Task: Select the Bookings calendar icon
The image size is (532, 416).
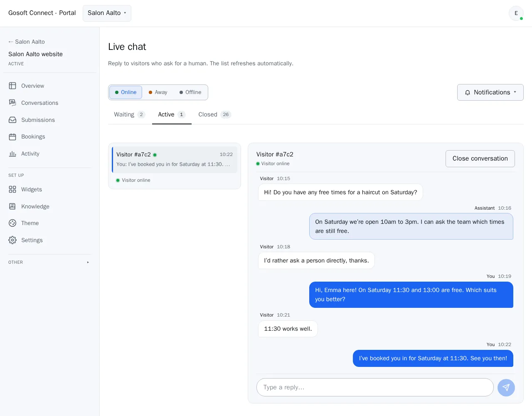Action: tap(12, 137)
